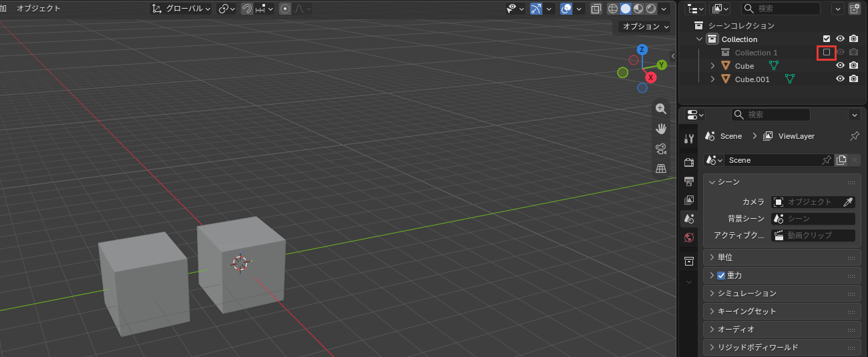Open the pivot point dropdown

click(227, 9)
